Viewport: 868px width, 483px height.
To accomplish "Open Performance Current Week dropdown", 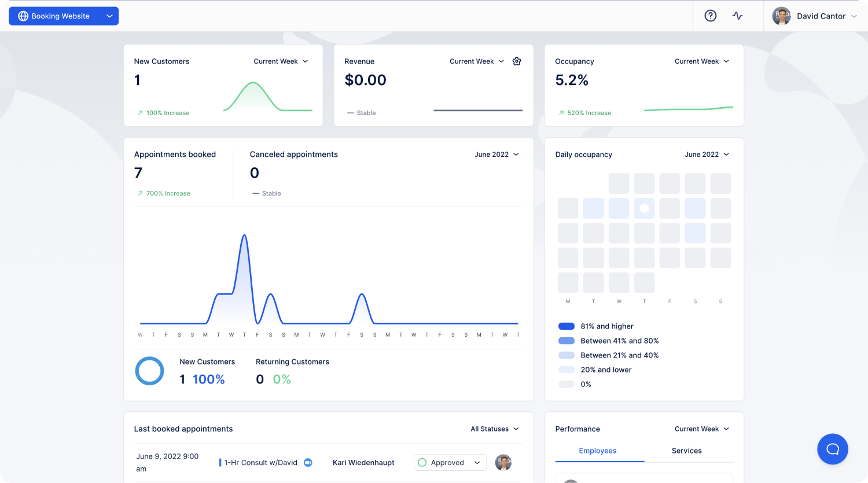I will [702, 429].
